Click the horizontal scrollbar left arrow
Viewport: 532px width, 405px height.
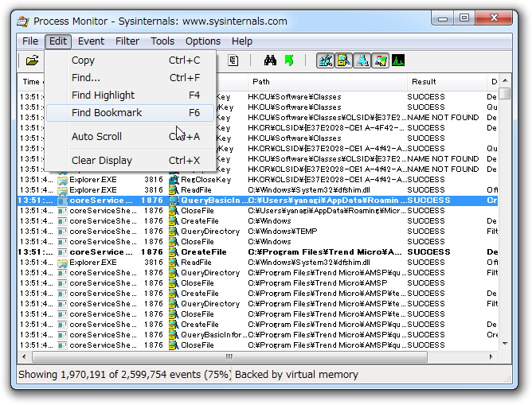24,357
